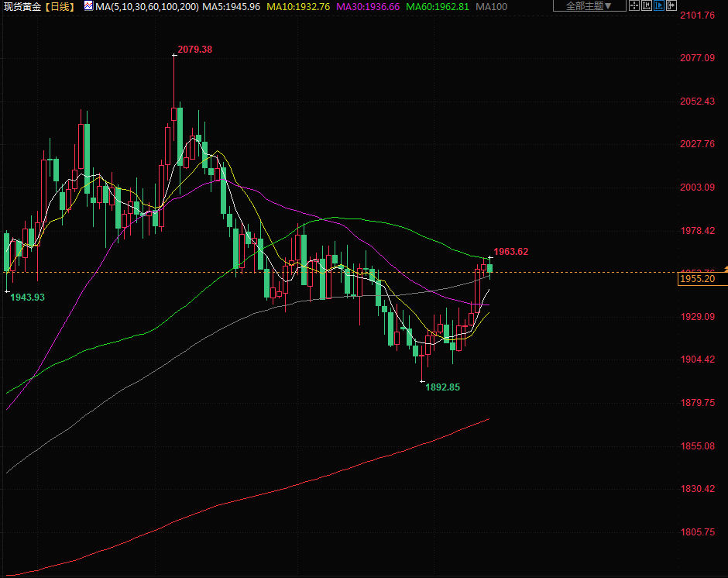728x578 pixels.
Task: Click the 现货黄金 chart title
Action: click(x=22, y=6)
